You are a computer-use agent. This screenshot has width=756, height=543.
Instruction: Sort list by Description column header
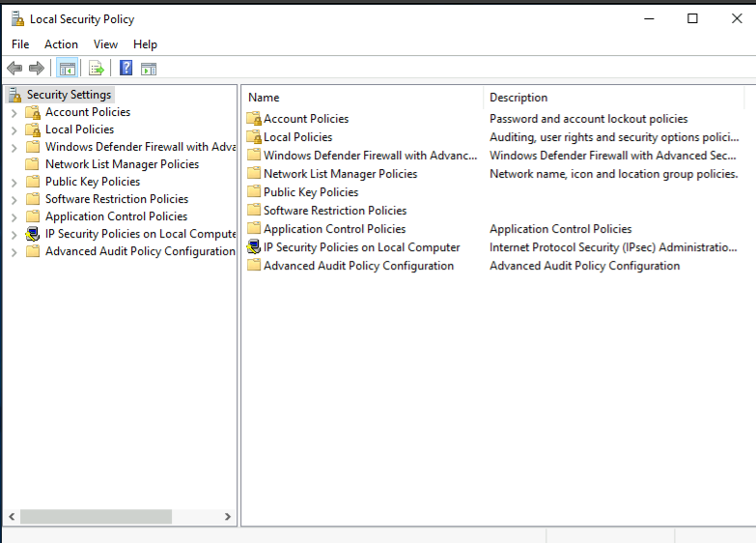pos(614,98)
